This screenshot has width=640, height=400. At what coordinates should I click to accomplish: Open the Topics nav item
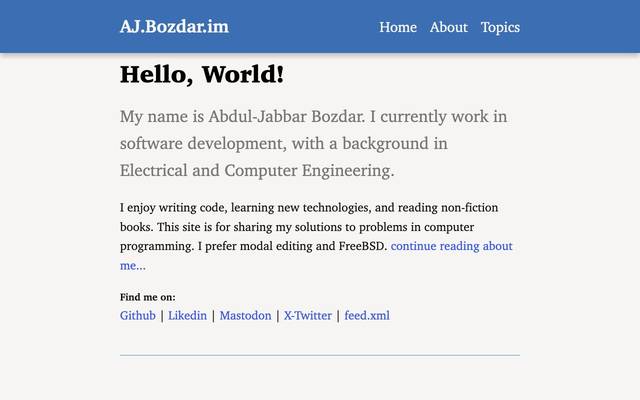[500, 27]
